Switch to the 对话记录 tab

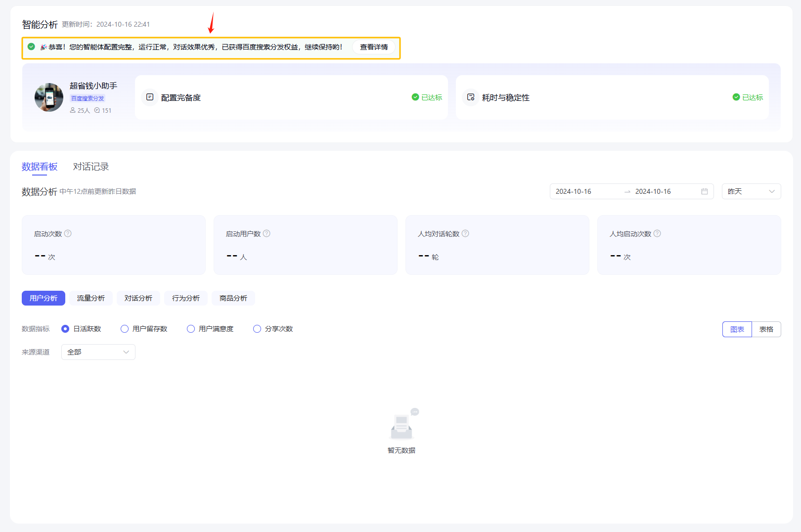click(x=91, y=167)
